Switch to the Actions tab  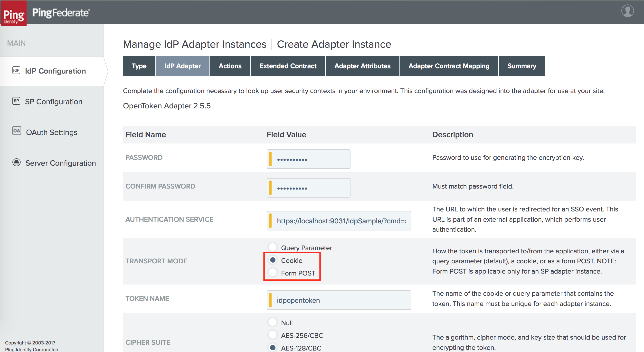pyautogui.click(x=230, y=66)
